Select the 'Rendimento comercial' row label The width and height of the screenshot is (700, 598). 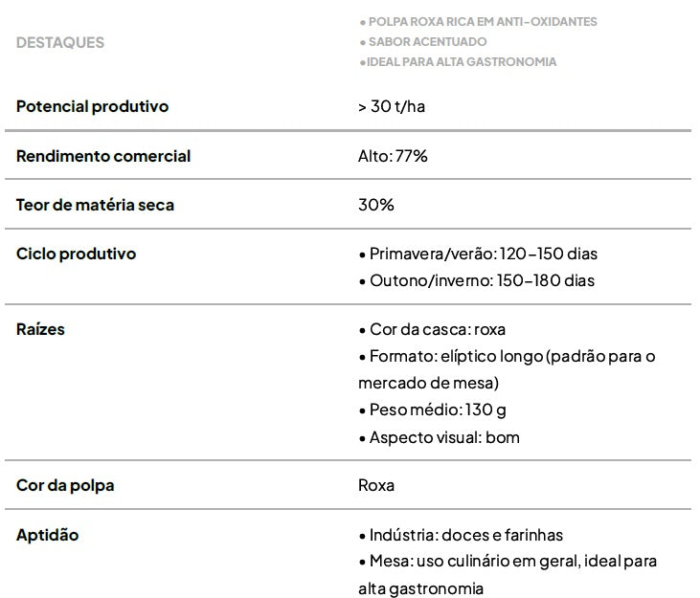[103, 156]
